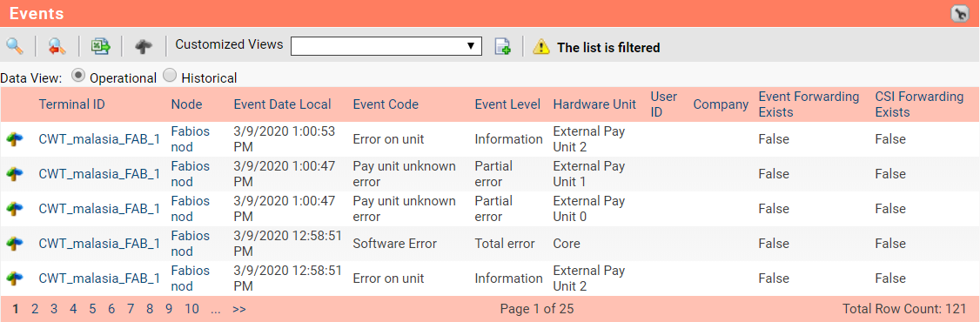Image resolution: width=980 pixels, height=322 pixels.
Task: Open the wrench settings icon in Events header
Action: pyautogui.click(x=959, y=14)
